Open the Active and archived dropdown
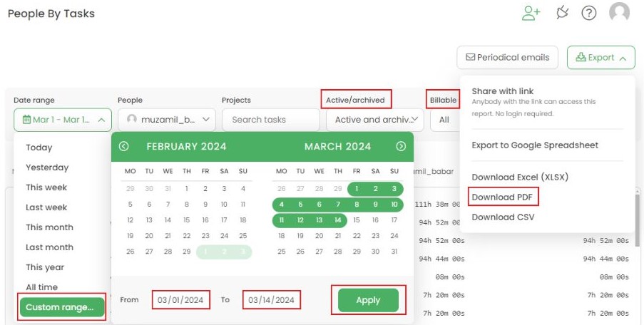Viewport: 644px width, 325px height. [x=374, y=120]
